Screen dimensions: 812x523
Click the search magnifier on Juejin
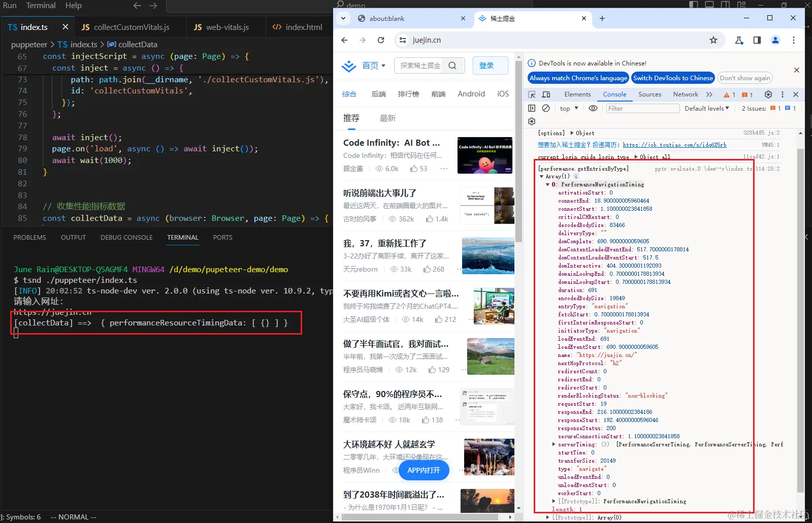452,66
